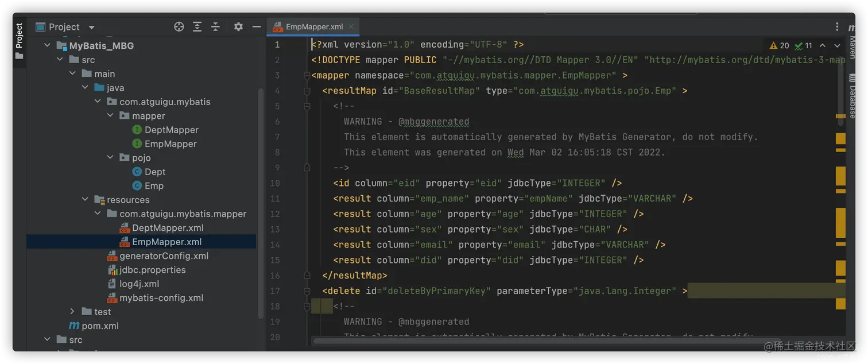Collapse the src folder under MyBatis_MBG
The height and width of the screenshot is (364, 868).
(60, 60)
